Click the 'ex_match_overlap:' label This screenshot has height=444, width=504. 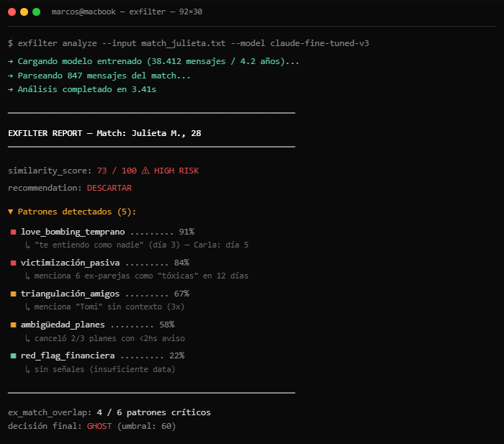tap(50, 412)
